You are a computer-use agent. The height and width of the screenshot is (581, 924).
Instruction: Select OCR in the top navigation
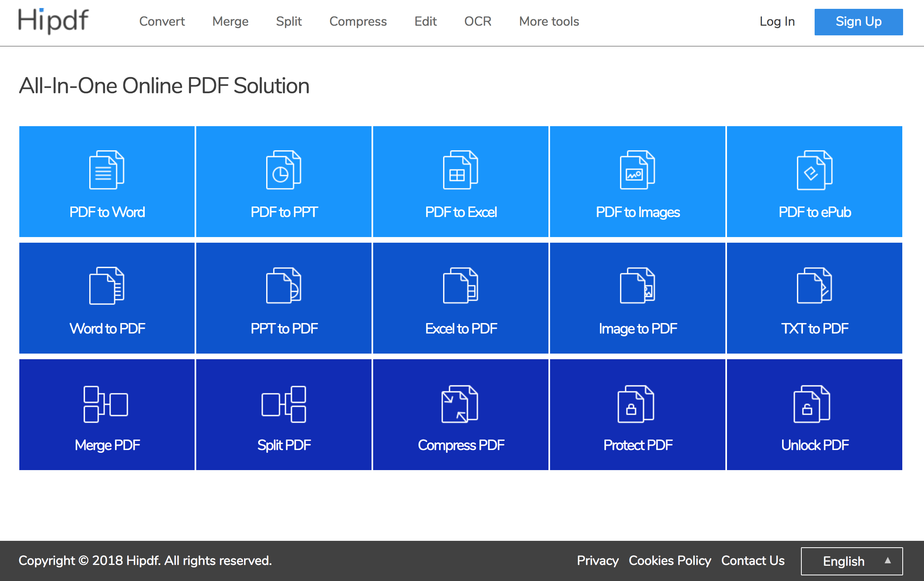(x=478, y=21)
